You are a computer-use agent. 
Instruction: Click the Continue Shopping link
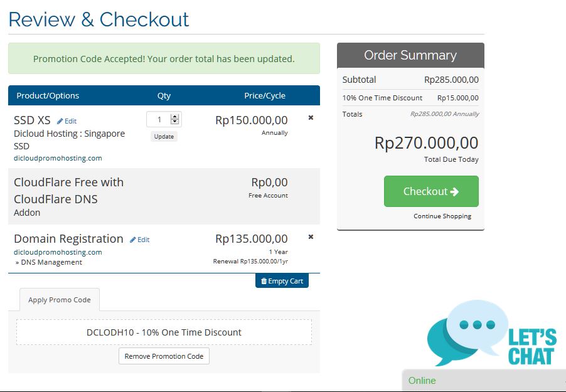pyautogui.click(x=442, y=216)
